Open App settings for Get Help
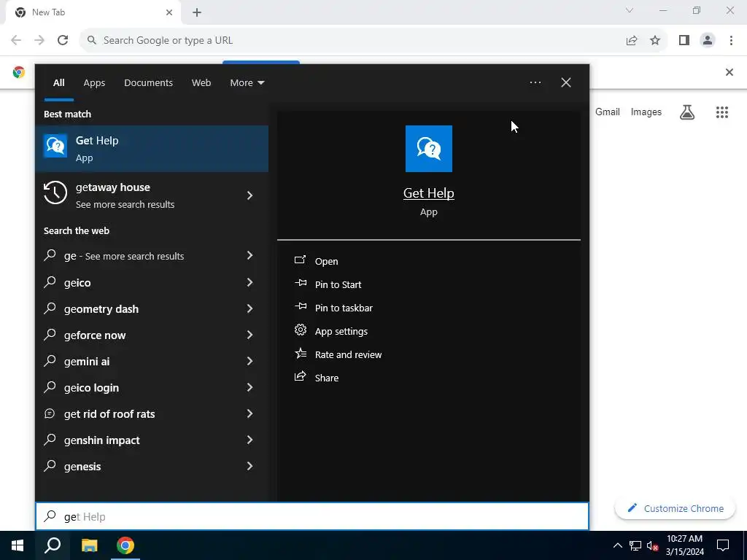Viewport: 747px width, 560px height. 331,331
